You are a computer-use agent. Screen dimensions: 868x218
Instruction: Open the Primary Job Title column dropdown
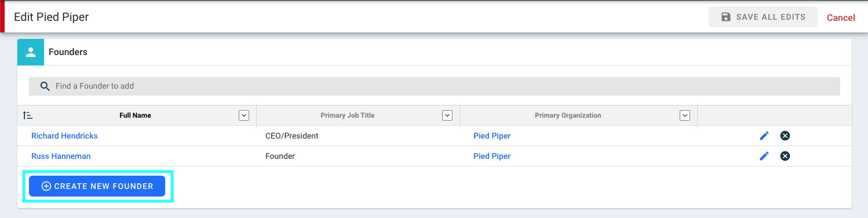coord(447,115)
